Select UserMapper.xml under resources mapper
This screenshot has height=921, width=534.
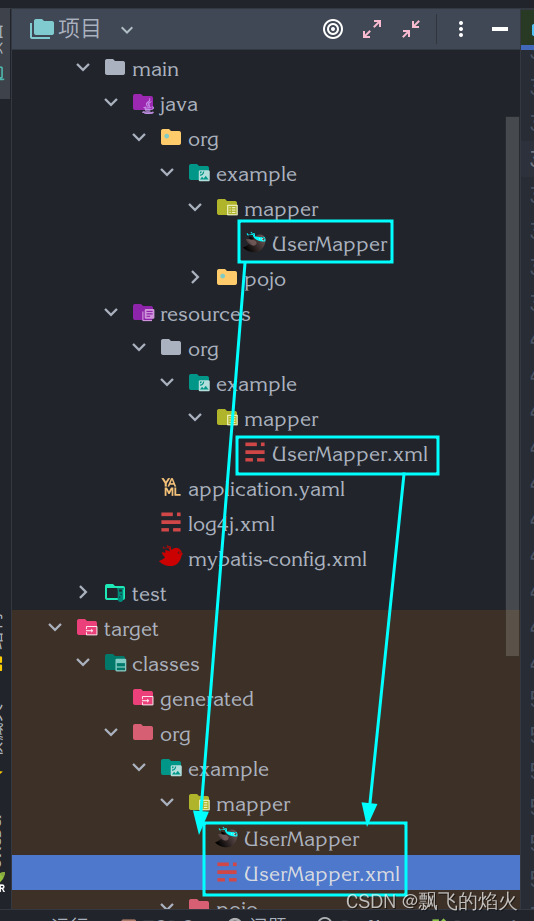point(350,453)
